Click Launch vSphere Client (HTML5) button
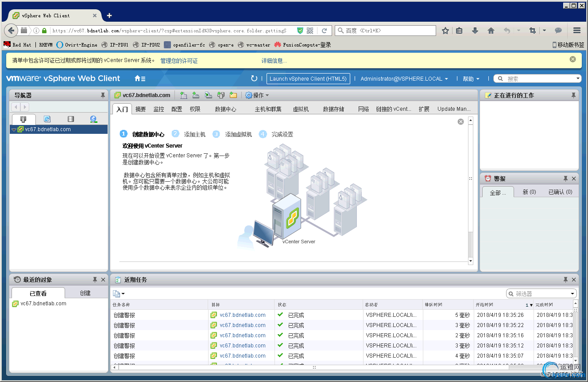The height and width of the screenshot is (382, 588). [x=308, y=79]
